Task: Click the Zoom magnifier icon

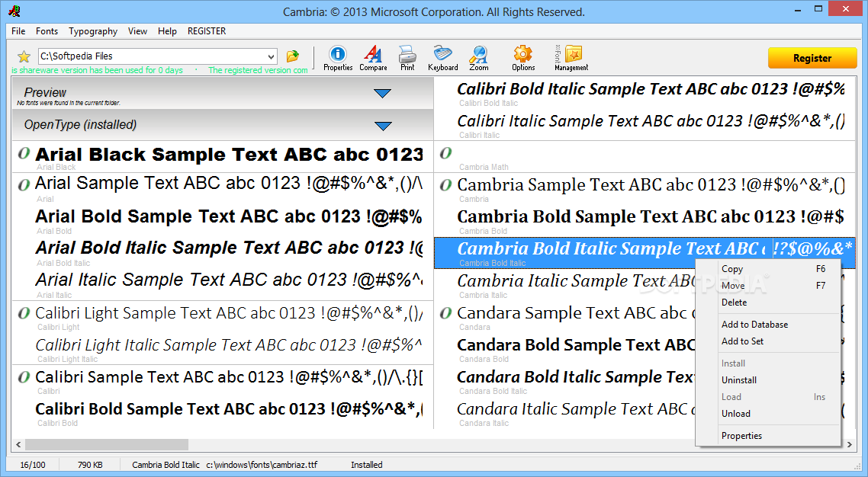Action: (x=478, y=58)
